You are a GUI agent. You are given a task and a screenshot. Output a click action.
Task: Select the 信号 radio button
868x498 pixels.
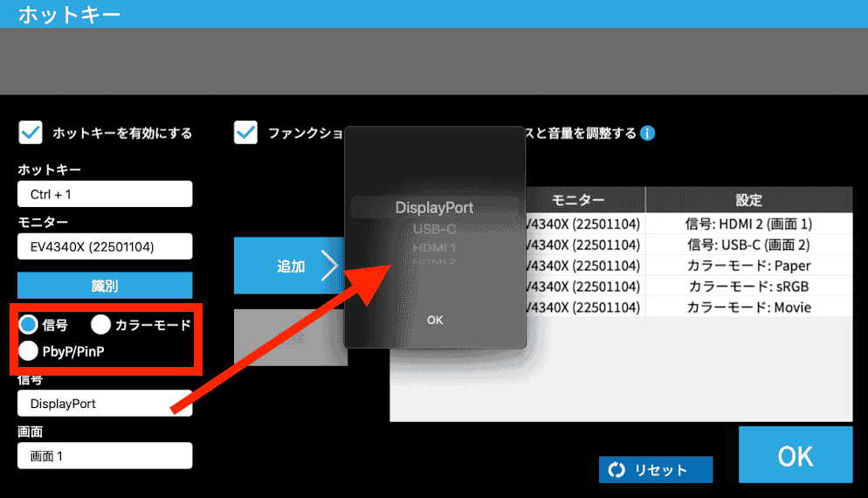click(x=28, y=325)
